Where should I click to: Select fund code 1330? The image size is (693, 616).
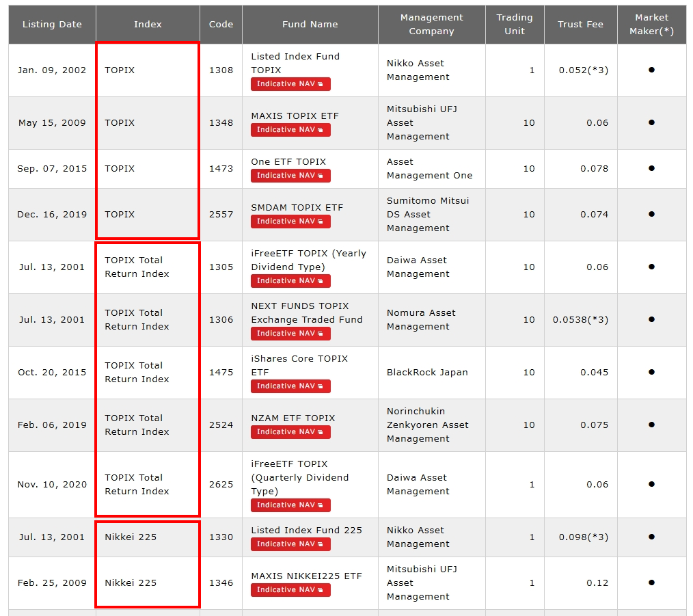(221, 537)
